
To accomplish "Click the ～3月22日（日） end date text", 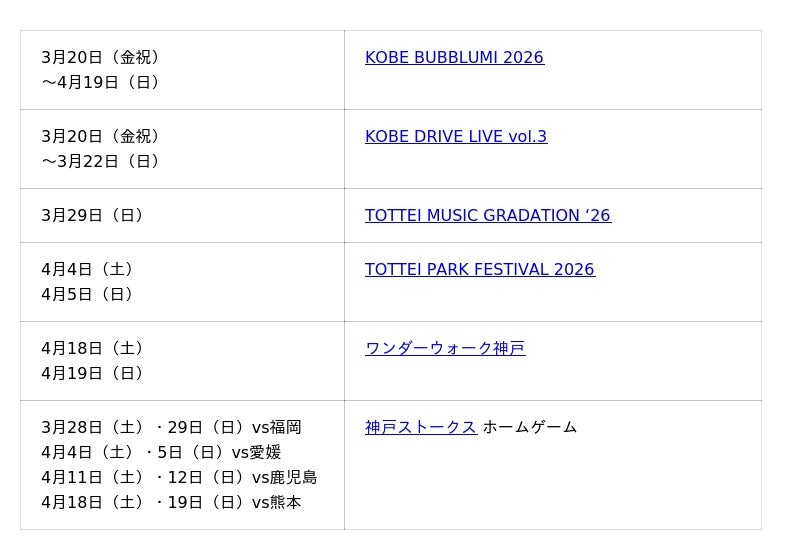I will [x=100, y=162].
